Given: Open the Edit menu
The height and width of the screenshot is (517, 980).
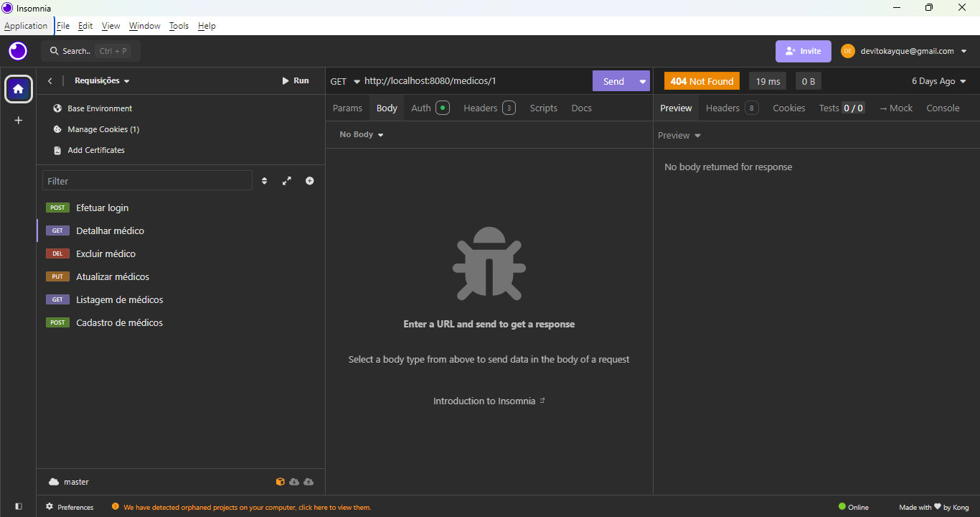Looking at the screenshot, I should click(x=85, y=26).
